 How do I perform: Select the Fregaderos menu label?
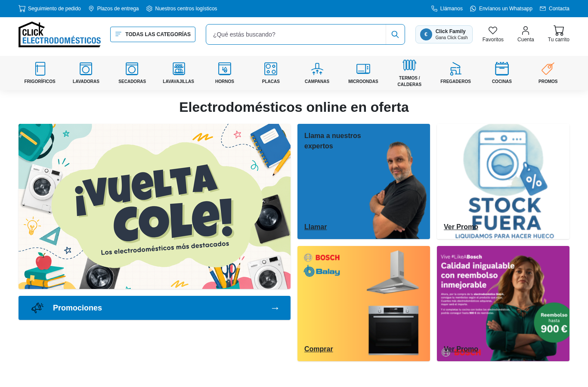[456, 81]
